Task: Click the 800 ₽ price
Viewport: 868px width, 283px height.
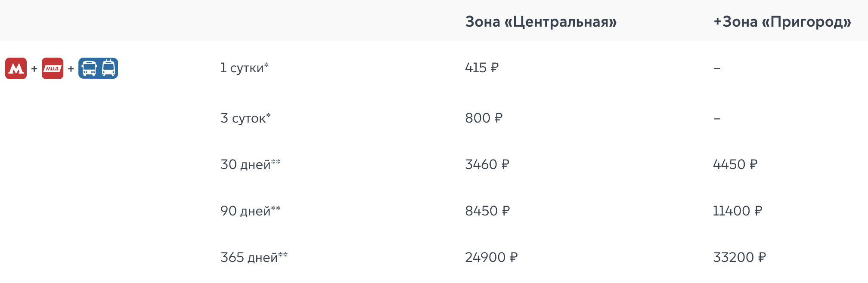Action: pyautogui.click(x=484, y=118)
